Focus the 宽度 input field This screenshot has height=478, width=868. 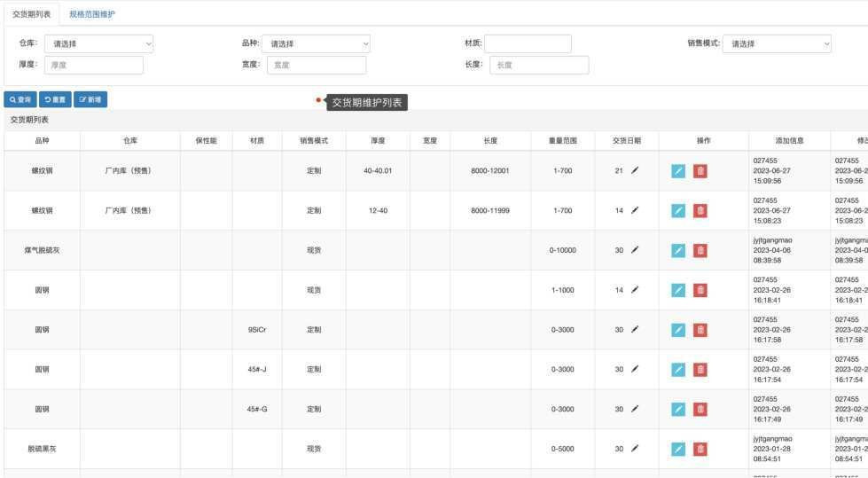point(317,65)
